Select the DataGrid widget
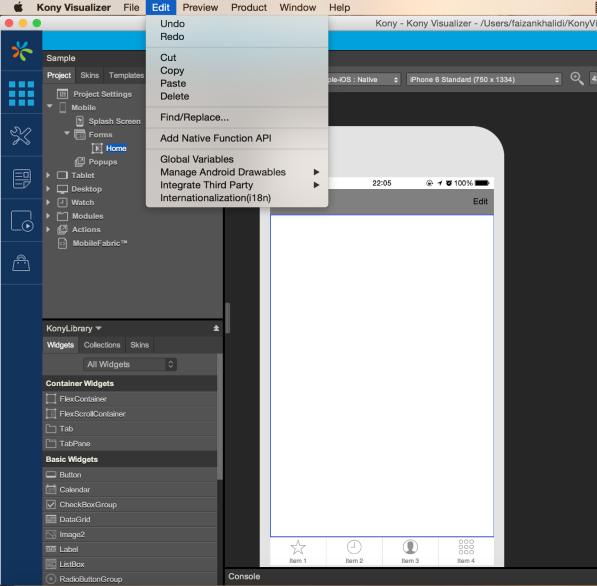Viewport: 597px width, 586px height. (x=130, y=519)
